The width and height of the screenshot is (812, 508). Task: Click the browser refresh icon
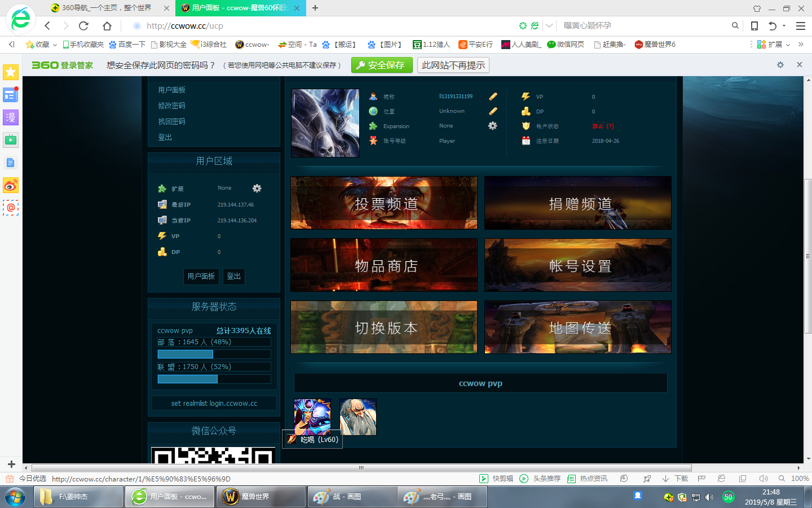tap(83, 25)
